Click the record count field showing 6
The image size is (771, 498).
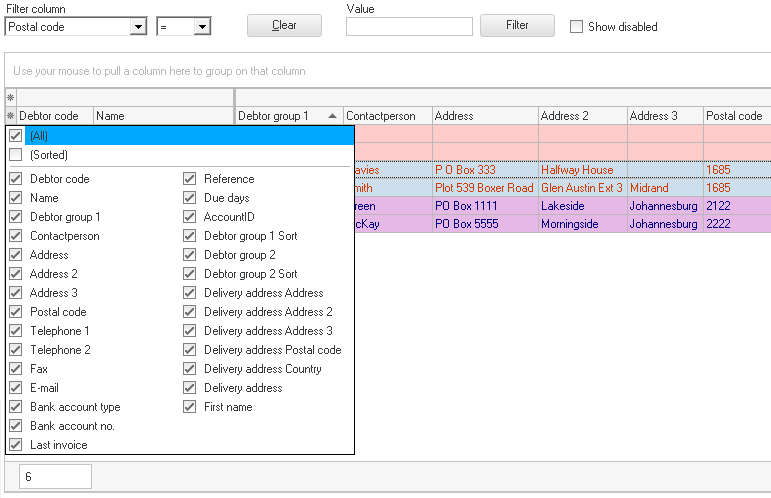click(55, 477)
